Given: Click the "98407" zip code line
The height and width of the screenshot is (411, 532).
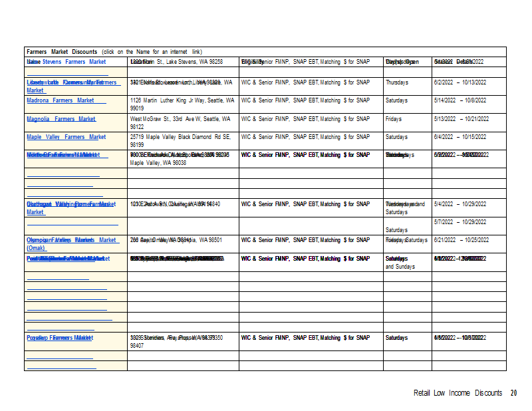Looking at the screenshot, I should click(x=137, y=346).
